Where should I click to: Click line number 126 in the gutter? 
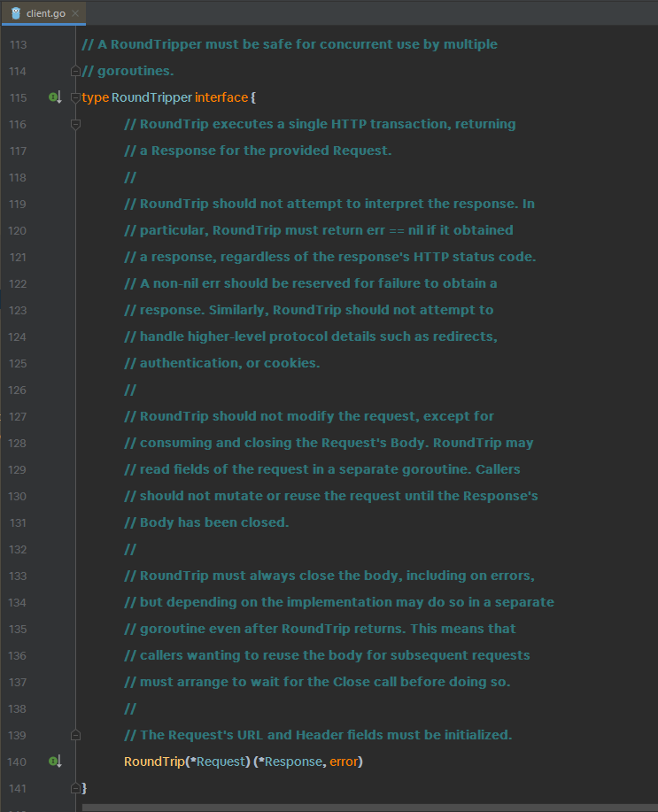(19, 390)
